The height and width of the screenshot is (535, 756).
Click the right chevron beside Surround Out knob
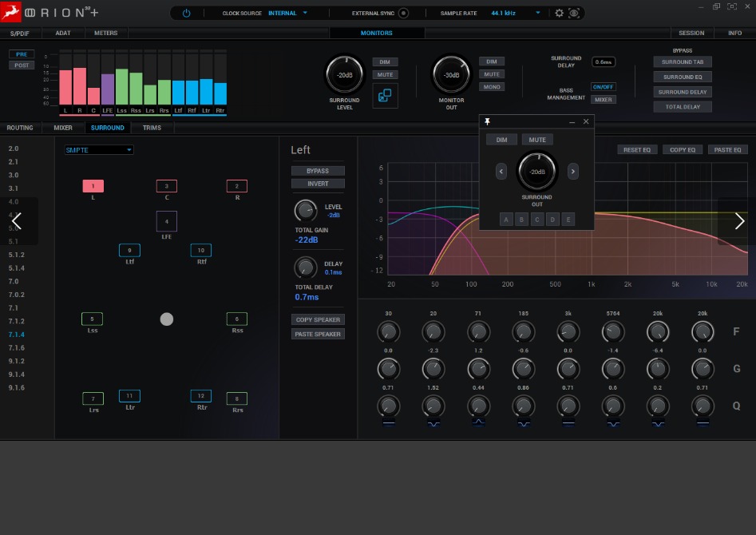point(573,171)
